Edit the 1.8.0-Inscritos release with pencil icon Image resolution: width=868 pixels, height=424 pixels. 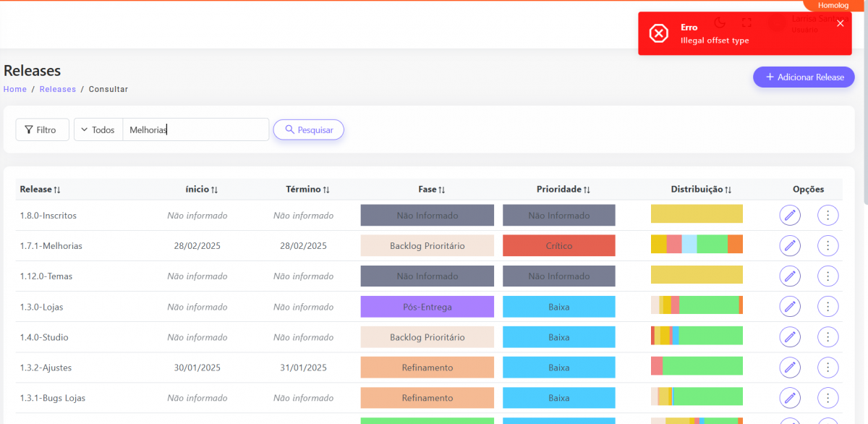pyautogui.click(x=790, y=216)
